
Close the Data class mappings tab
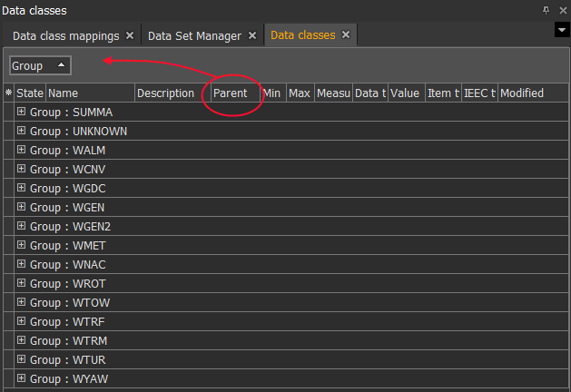click(130, 35)
